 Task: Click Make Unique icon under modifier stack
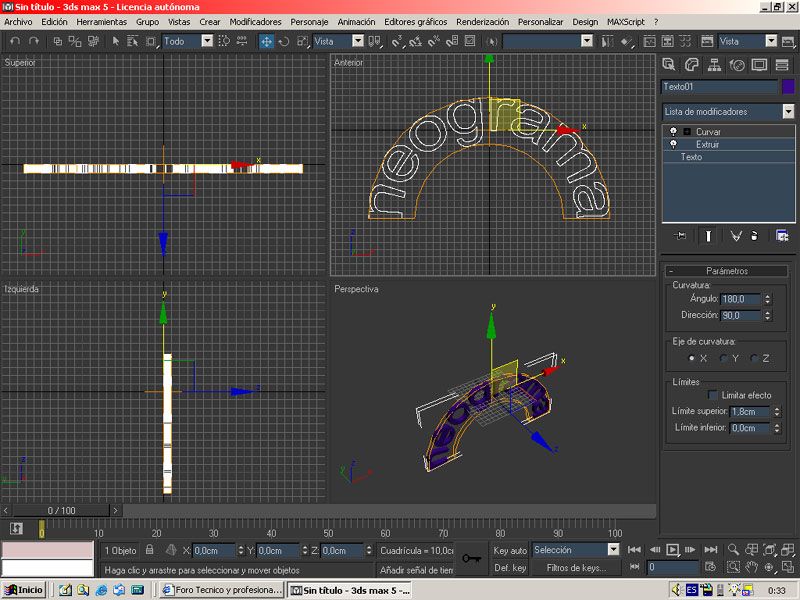point(735,236)
